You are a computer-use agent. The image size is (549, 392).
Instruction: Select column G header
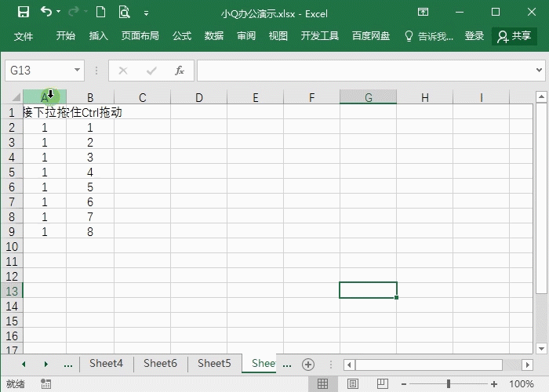coord(368,97)
